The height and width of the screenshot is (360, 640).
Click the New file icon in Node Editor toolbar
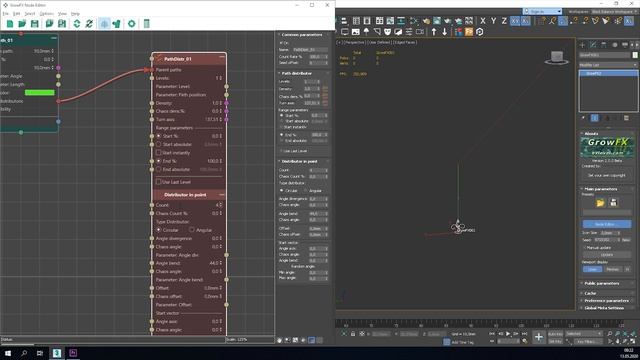pos(10,24)
